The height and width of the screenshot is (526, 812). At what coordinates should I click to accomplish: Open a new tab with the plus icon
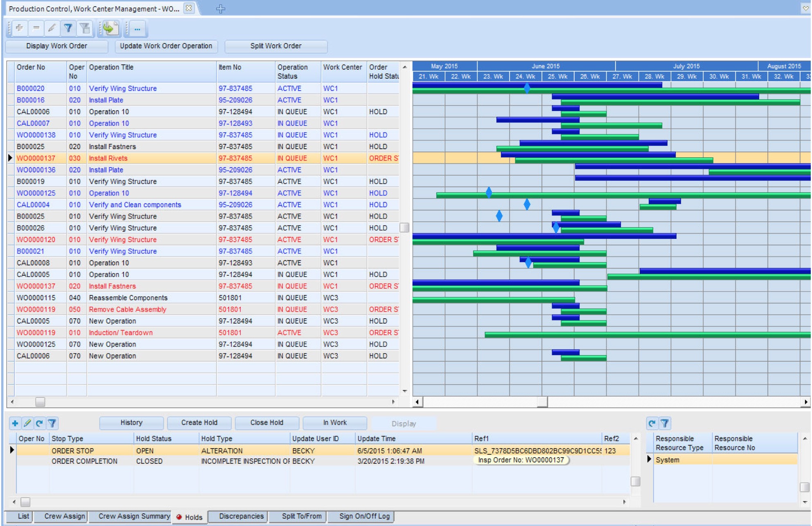(221, 9)
